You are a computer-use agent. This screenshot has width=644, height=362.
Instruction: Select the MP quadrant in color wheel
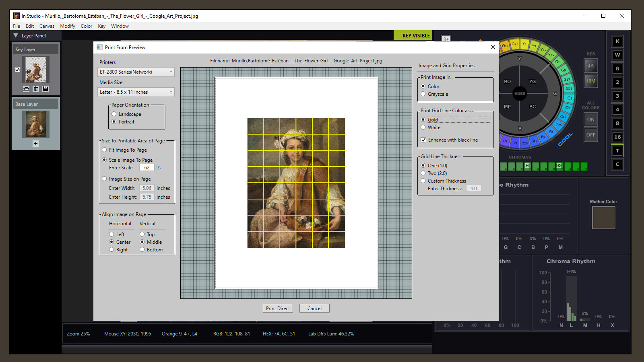(x=507, y=107)
